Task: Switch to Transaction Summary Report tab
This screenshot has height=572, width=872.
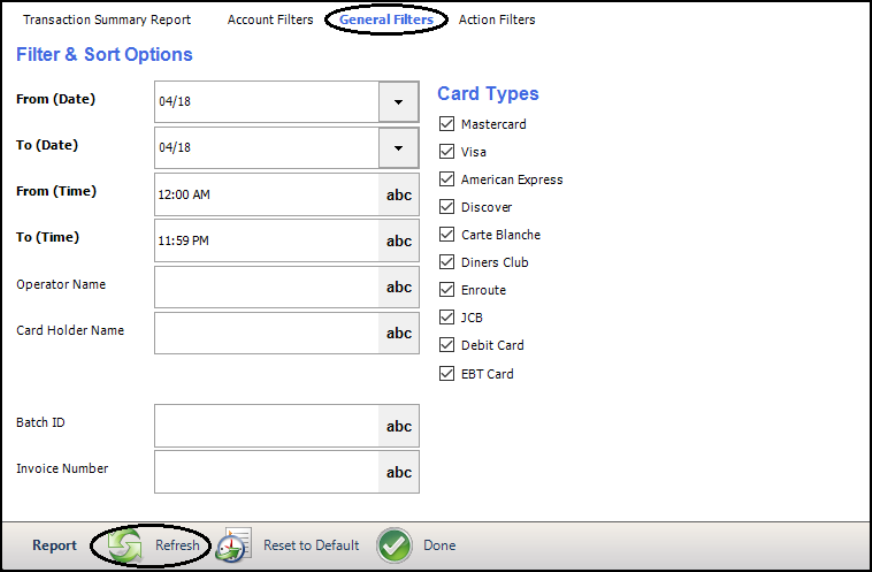Action: click(107, 19)
